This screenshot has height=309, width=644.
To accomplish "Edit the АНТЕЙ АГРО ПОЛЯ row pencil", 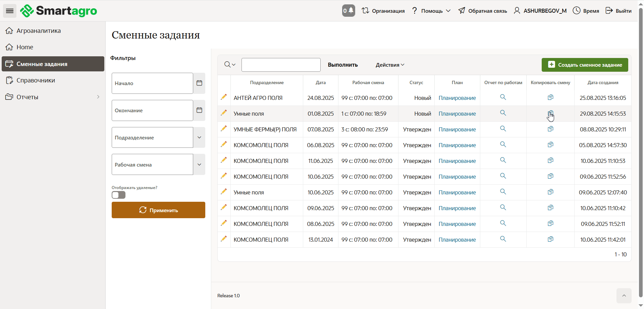I will [224, 97].
